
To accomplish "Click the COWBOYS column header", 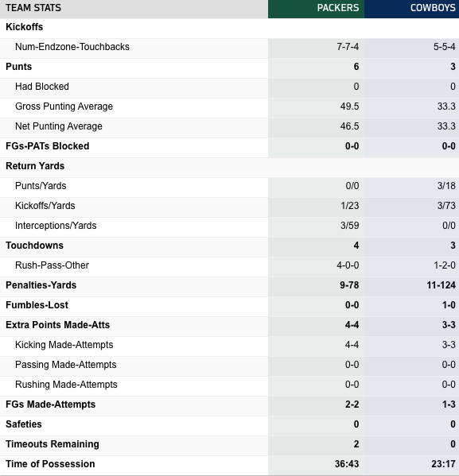I will [x=433, y=8].
